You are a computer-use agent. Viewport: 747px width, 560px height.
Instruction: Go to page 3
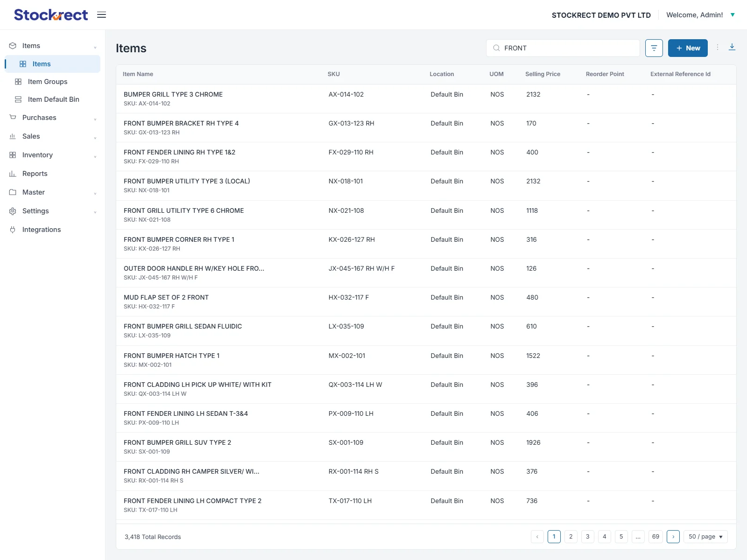point(588,537)
